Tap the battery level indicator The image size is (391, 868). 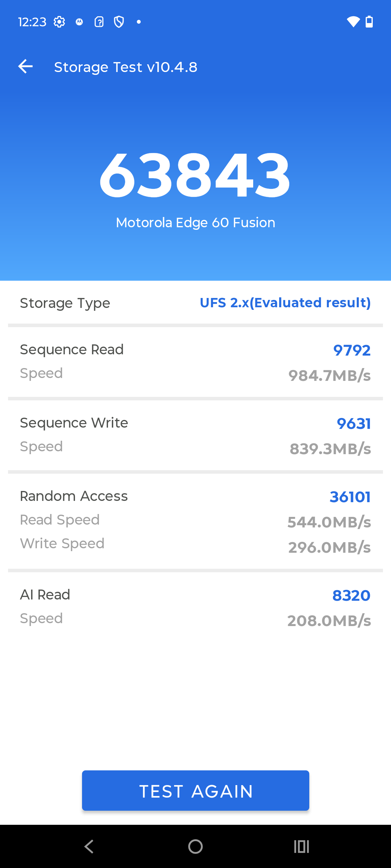coord(369,21)
